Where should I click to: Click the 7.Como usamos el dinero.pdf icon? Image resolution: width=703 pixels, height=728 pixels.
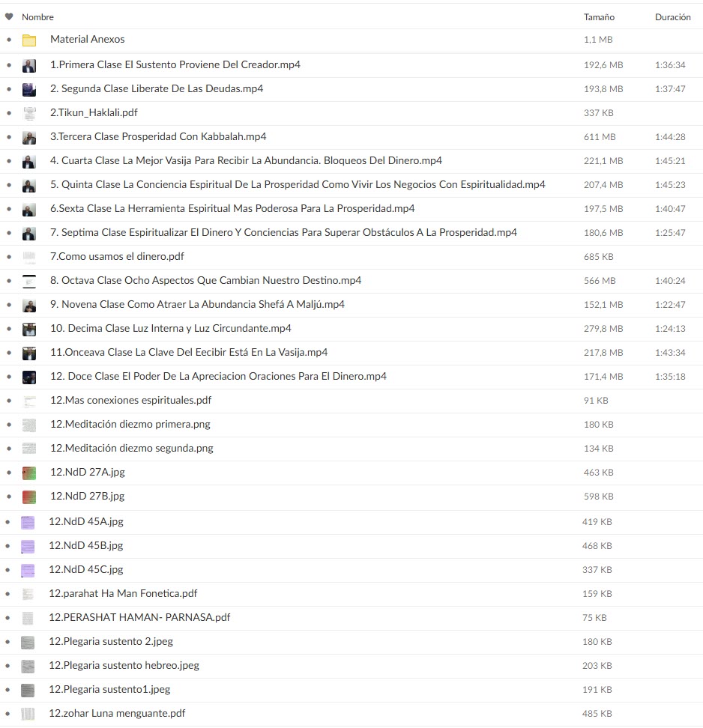tap(29, 257)
